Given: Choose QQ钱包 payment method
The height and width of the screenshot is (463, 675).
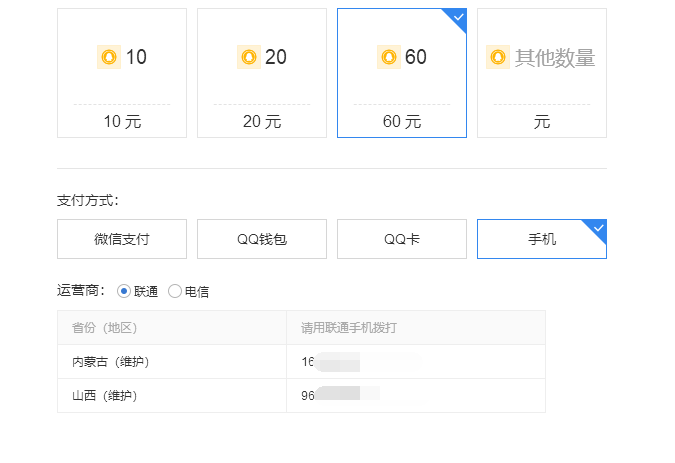Looking at the screenshot, I should pyautogui.click(x=262, y=239).
